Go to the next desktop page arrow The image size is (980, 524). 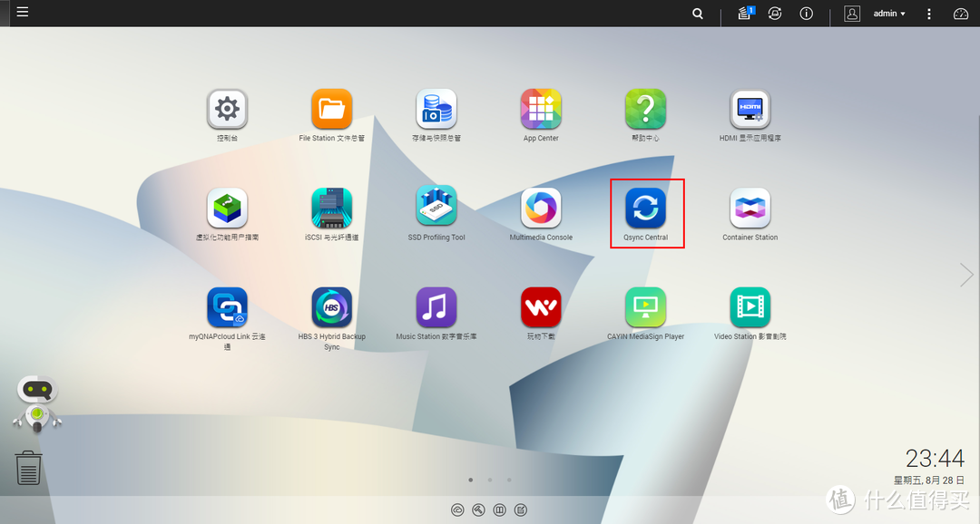pyautogui.click(x=966, y=275)
